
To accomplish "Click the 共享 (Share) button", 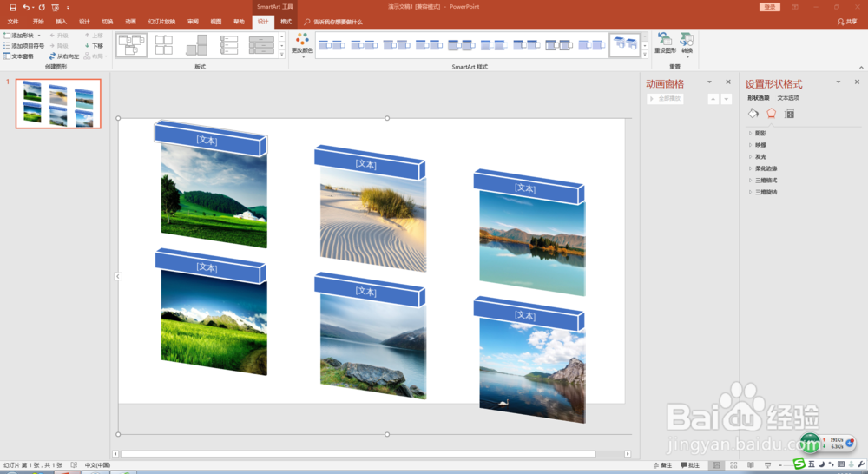I will click(x=847, y=22).
